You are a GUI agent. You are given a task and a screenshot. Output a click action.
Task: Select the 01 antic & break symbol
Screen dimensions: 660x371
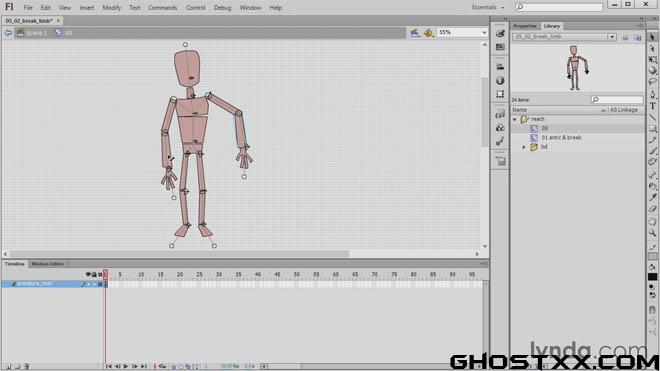561,138
